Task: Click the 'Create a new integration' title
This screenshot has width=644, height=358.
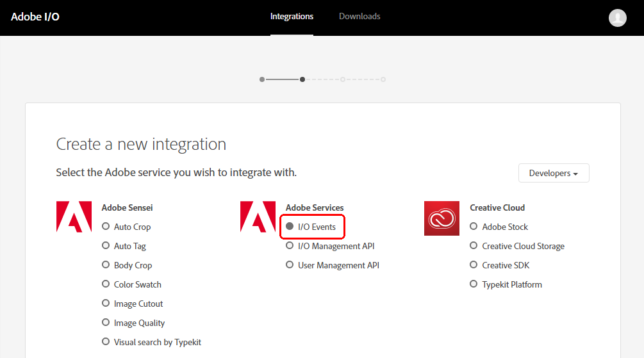Action: point(141,145)
